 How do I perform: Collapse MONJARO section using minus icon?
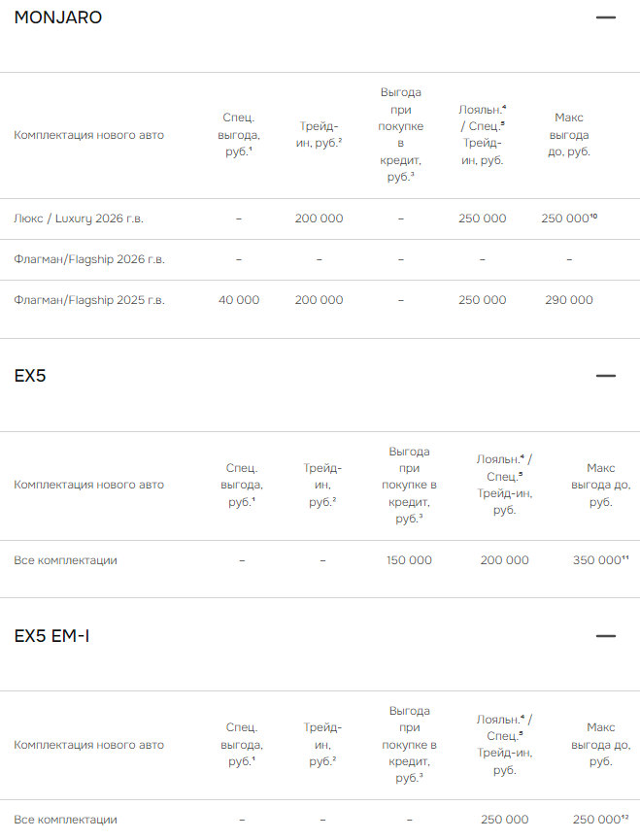[606, 17]
